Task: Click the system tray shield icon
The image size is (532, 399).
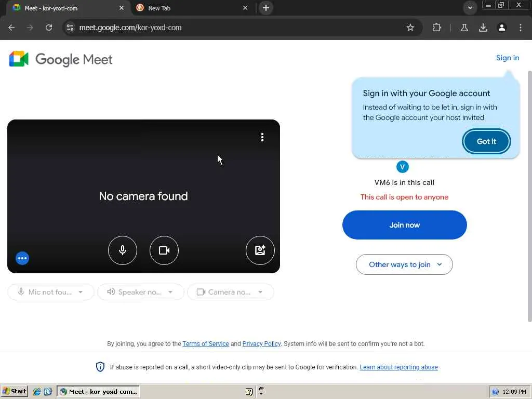Action: pos(495,392)
